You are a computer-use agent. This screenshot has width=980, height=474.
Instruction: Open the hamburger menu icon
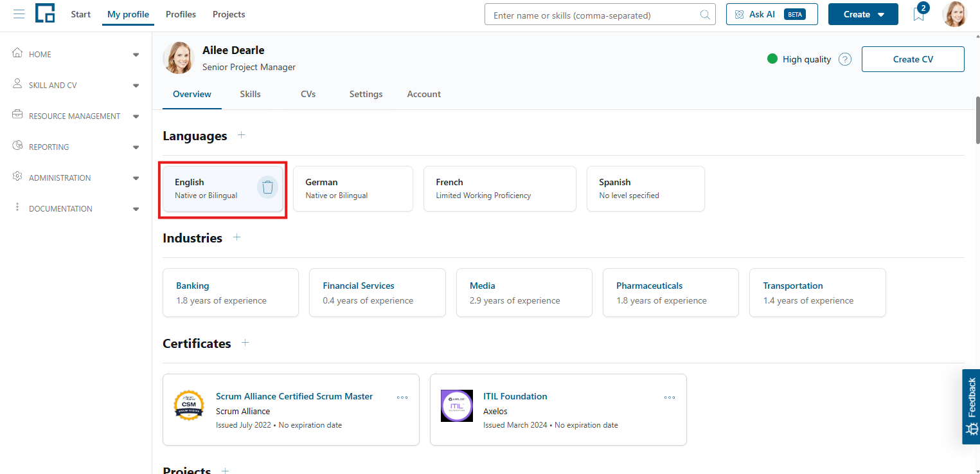pos(19,14)
